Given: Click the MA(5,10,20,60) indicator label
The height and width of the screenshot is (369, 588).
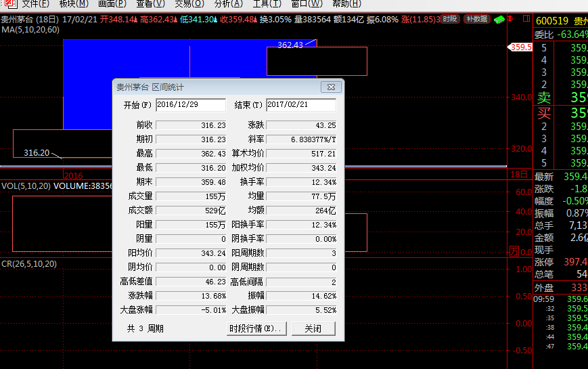Looking at the screenshot, I should pos(30,29).
